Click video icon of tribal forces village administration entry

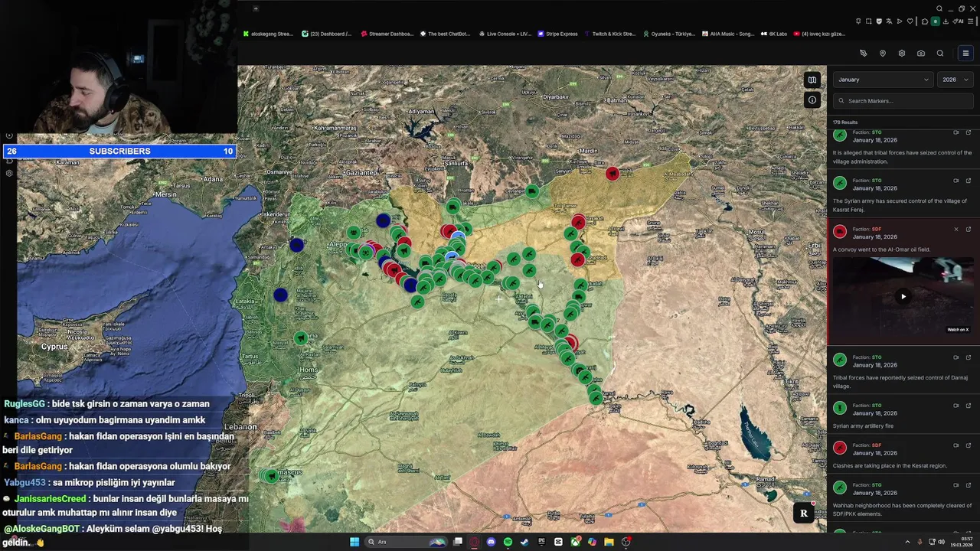pos(955,133)
